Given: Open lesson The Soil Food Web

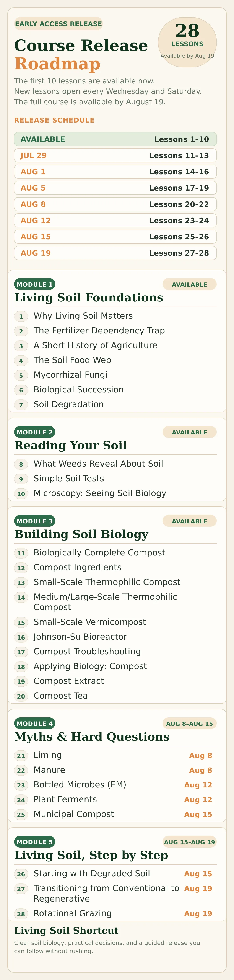Looking at the screenshot, I should click(x=72, y=360).
